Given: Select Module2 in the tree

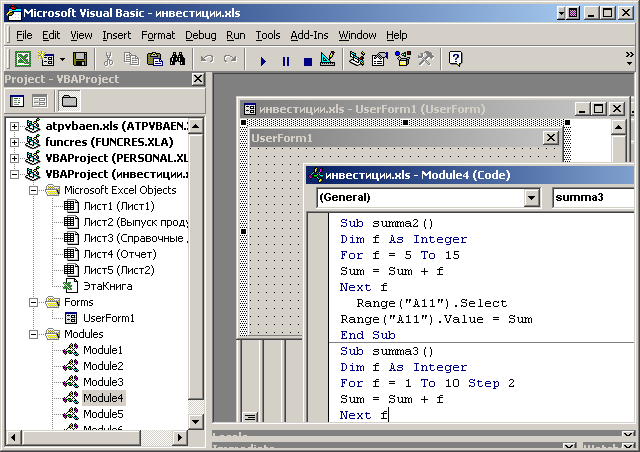Looking at the screenshot, I should pyautogui.click(x=103, y=366).
